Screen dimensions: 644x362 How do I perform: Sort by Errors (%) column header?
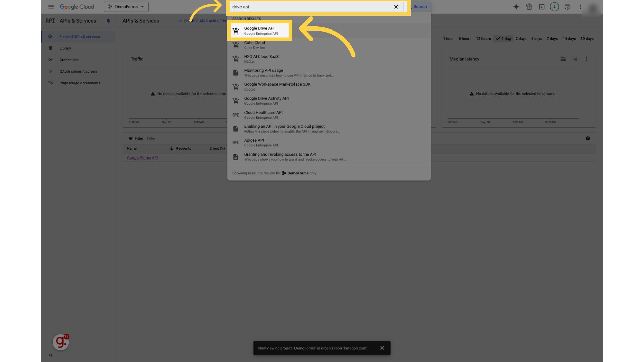point(217,149)
